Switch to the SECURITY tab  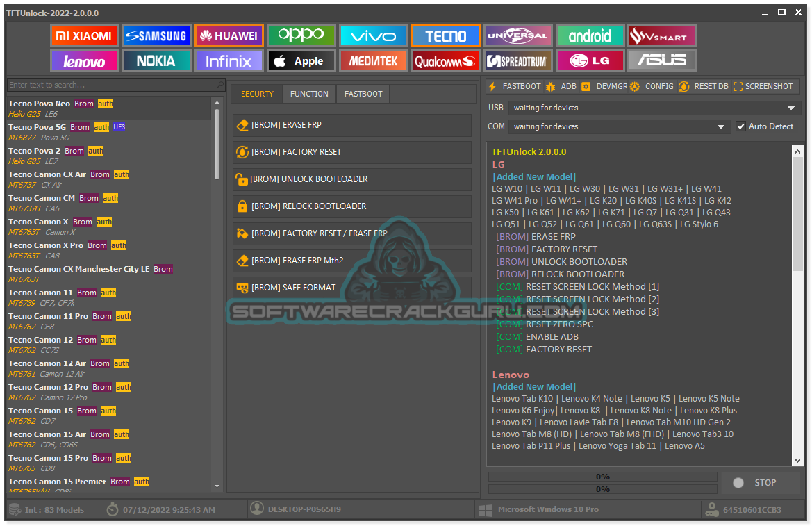[257, 94]
